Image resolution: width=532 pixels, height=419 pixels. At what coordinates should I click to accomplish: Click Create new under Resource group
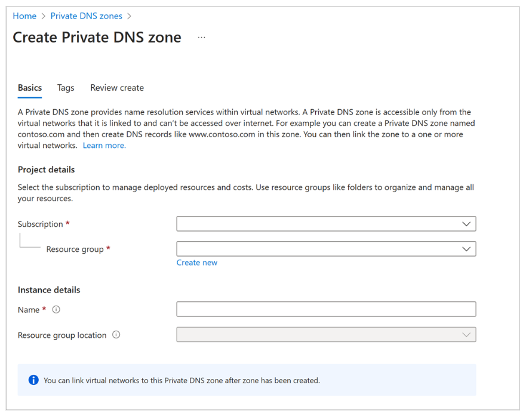pyautogui.click(x=196, y=262)
